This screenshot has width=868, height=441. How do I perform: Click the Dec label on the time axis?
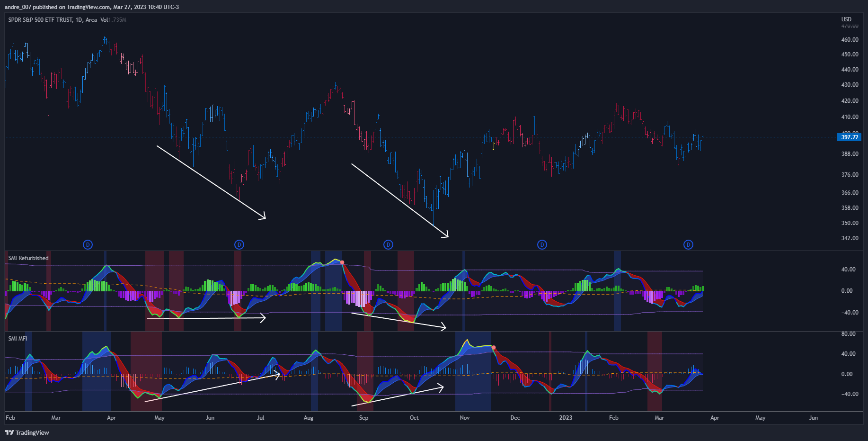515,418
